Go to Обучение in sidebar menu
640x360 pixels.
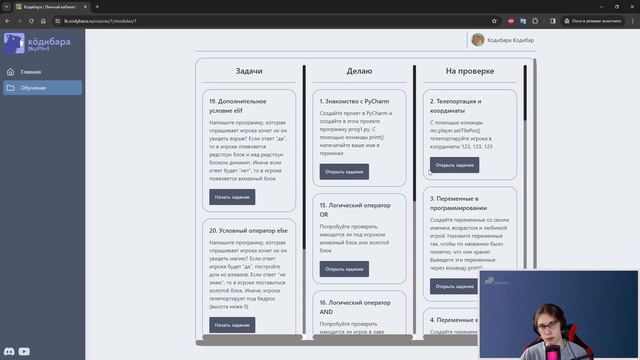tap(42, 88)
